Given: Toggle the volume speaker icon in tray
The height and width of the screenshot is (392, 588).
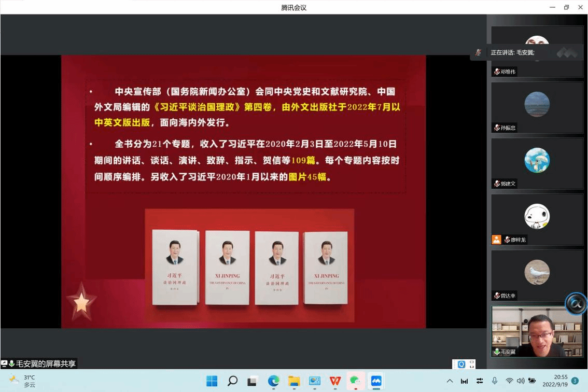Looking at the screenshot, I should pyautogui.click(x=520, y=381).
